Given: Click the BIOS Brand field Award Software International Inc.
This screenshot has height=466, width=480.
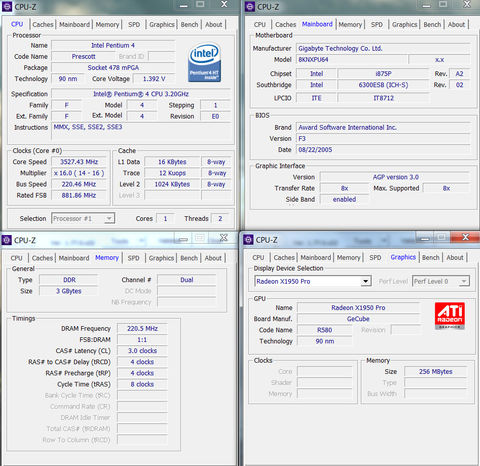Looking at the screenshot, I should click(x=383, y=128).
